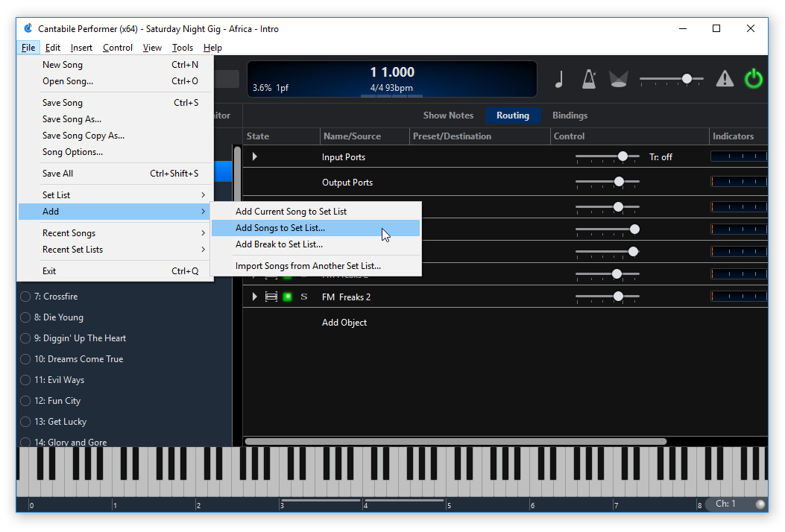785x532 pixels.
Task: Click the Output Ports gain slider
Action: point(608,182)
